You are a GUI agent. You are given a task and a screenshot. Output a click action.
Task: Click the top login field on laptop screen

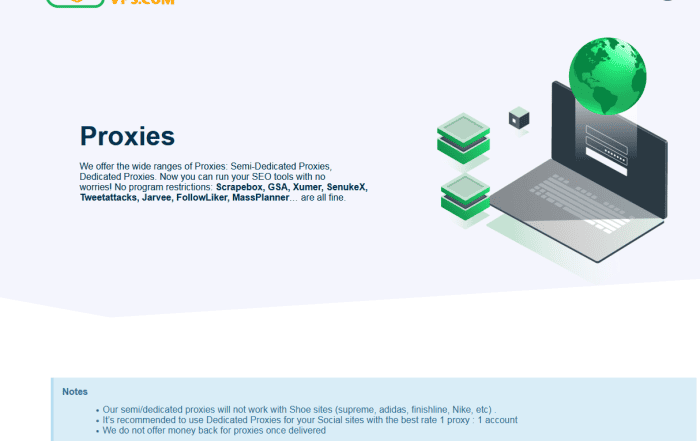[x=607, y=137]
